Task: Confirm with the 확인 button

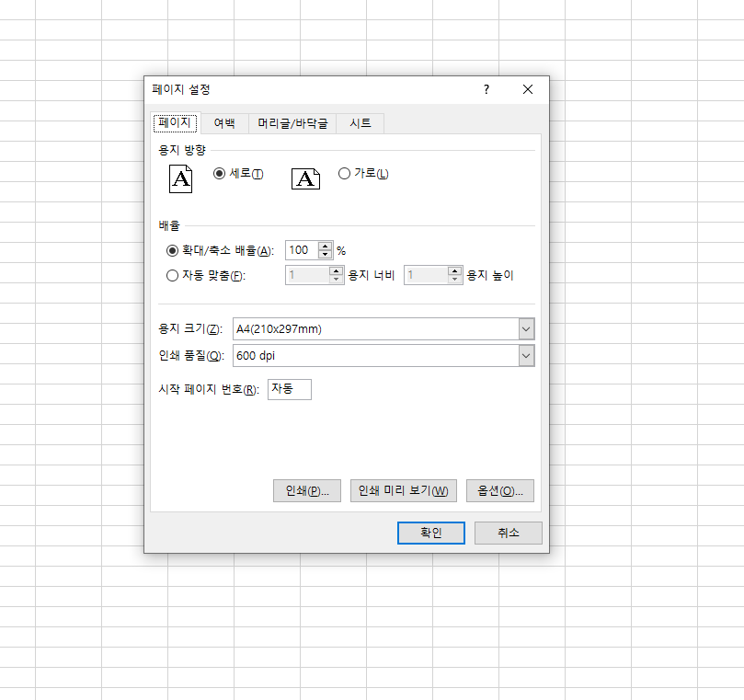Action: (x=430, y=533)
